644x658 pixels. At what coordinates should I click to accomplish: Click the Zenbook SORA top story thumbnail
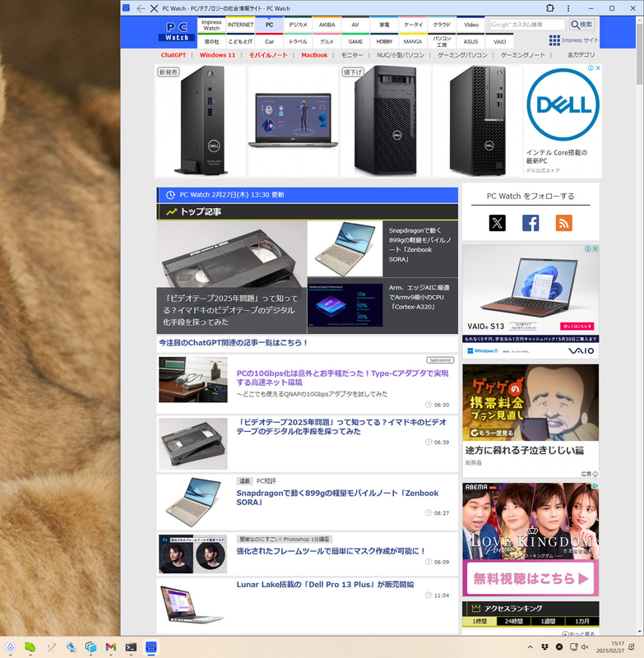pos(345,248)
